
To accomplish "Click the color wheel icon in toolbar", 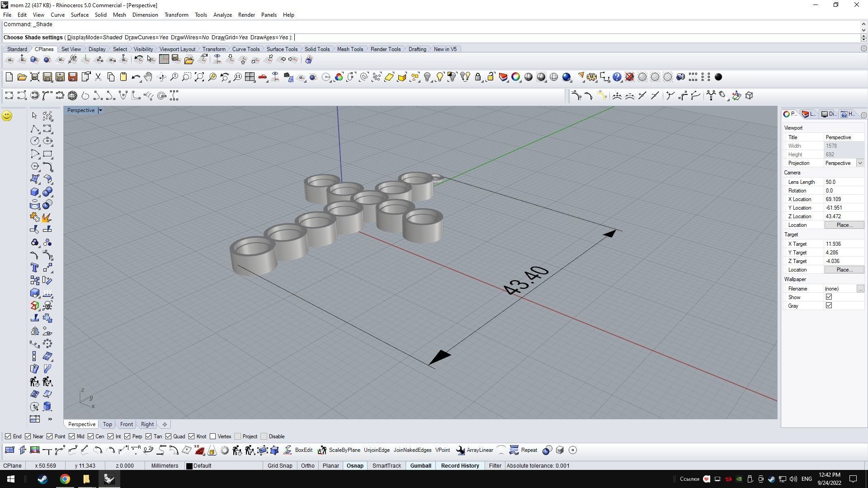I will (516, 77).
